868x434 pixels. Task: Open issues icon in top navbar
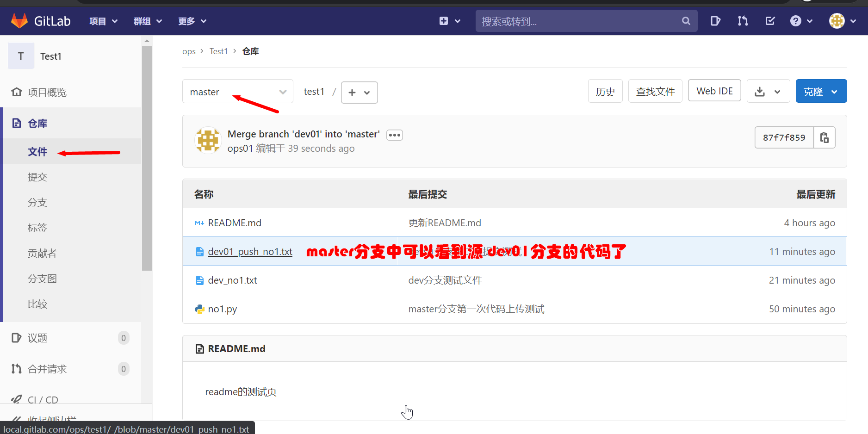coord(715,21)
